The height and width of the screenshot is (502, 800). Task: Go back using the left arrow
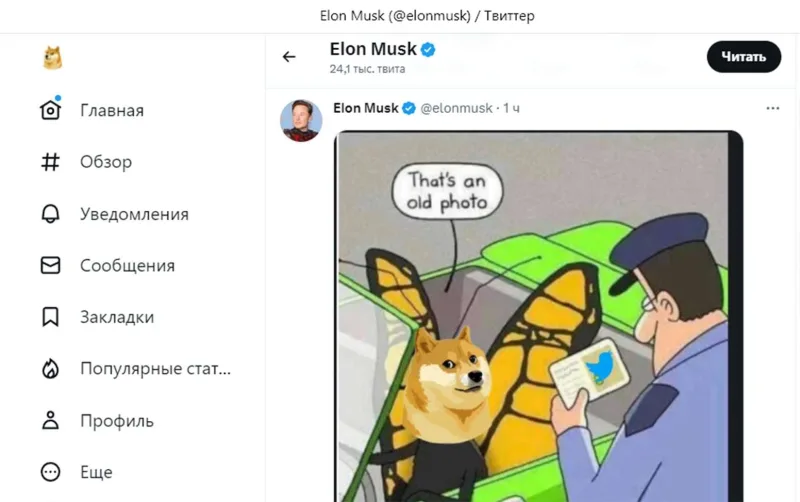tap(289, 57)
